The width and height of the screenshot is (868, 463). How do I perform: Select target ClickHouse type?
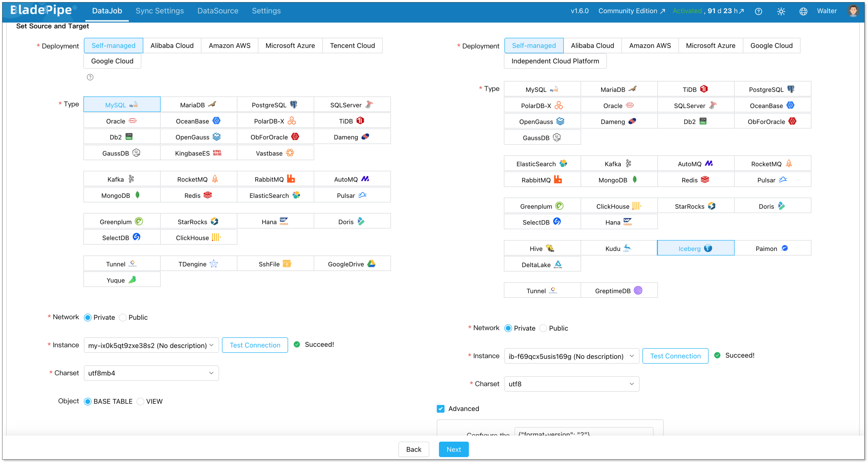coord(619,206)
